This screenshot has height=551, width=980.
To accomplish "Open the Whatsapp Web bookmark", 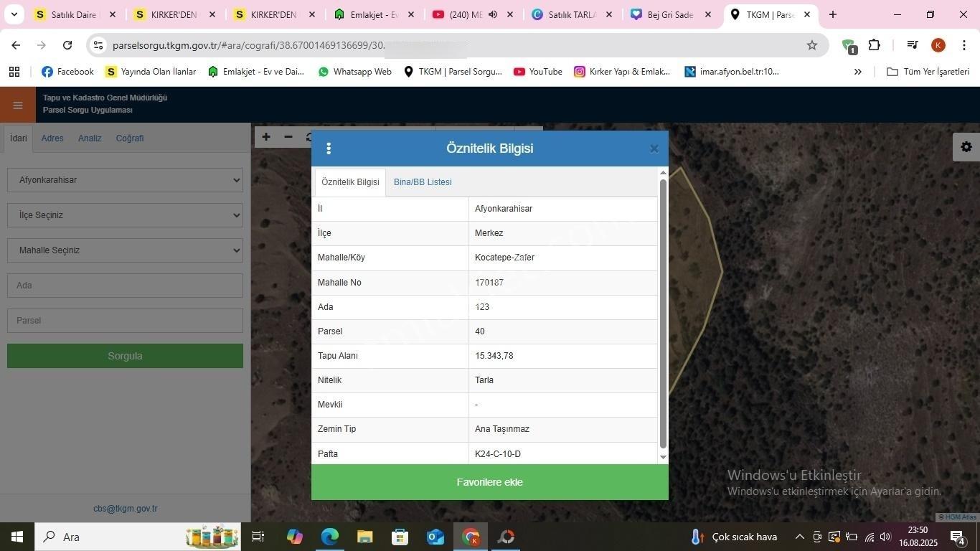I will click(x=354, y=72).
